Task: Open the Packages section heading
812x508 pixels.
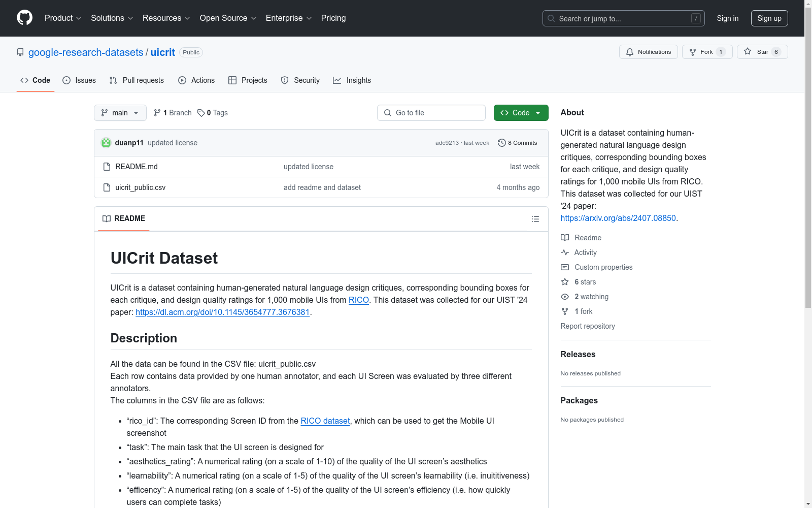Action: point(579,401)
